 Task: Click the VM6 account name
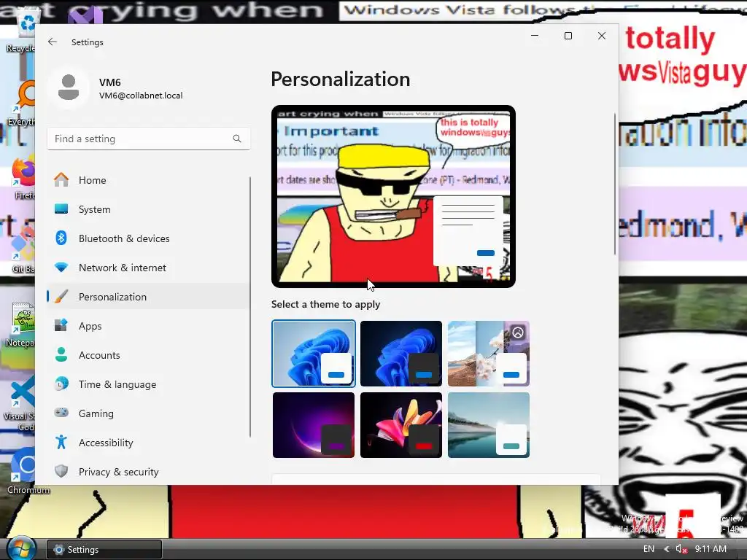109,82
